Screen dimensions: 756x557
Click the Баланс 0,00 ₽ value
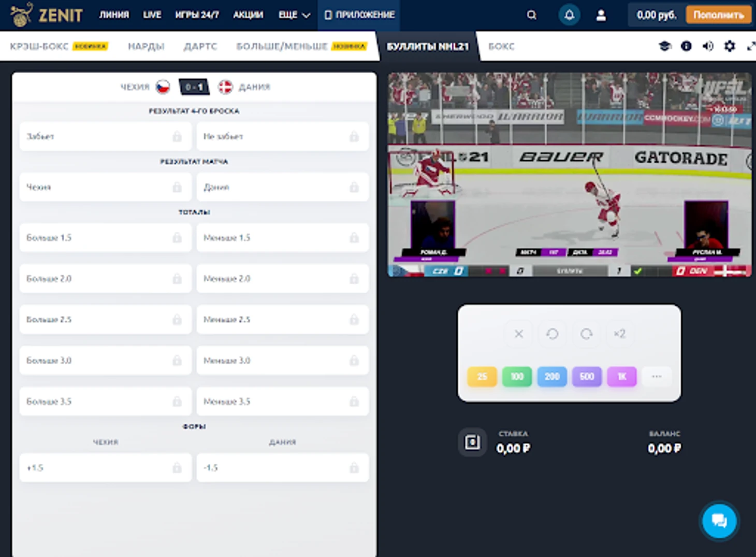(664, 448)
